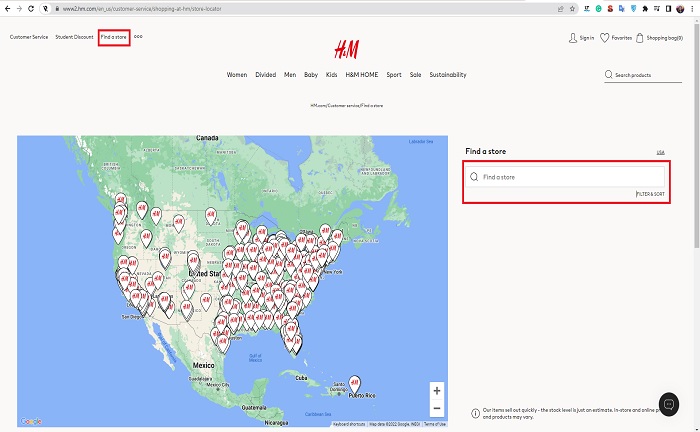Click the browser forward arrow

tap(19, 8)
